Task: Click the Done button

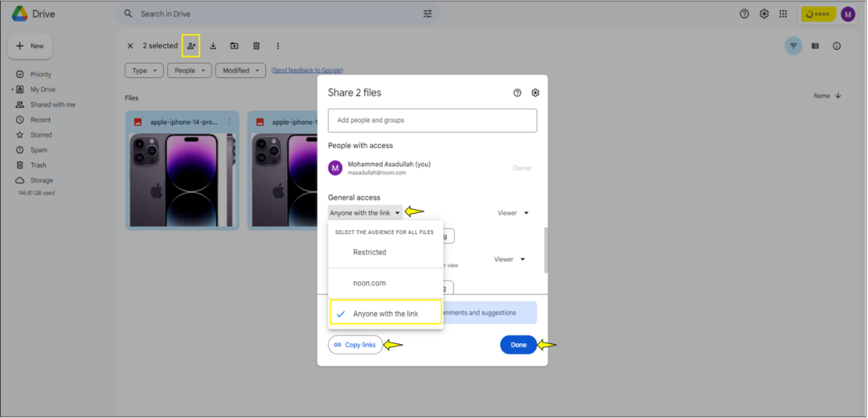Action: pyautogui.click(x=518, y=345)
